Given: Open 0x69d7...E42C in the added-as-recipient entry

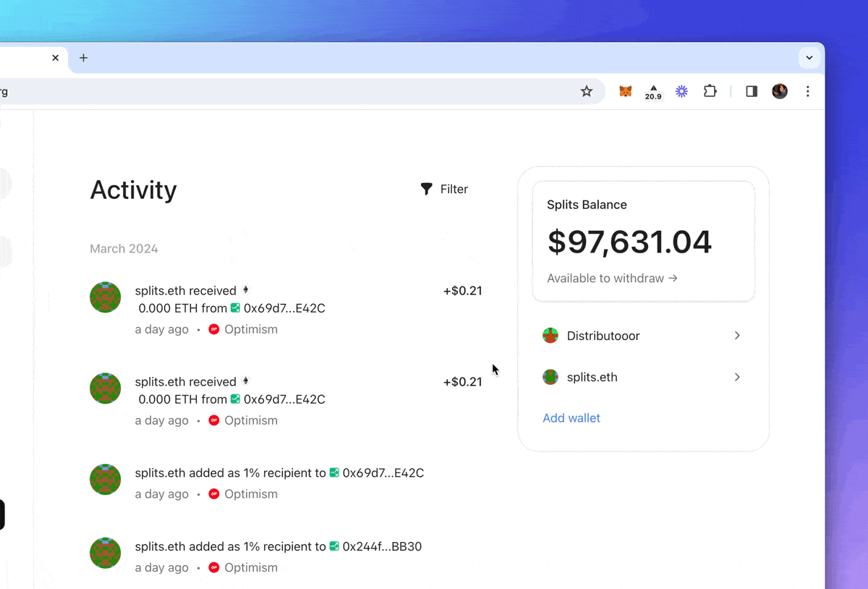Looking at the screenshot, I should pos(383,473).
